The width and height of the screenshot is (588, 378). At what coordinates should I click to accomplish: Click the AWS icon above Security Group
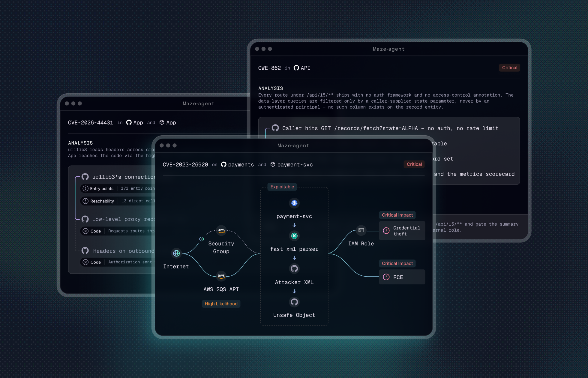pos(221,230)
